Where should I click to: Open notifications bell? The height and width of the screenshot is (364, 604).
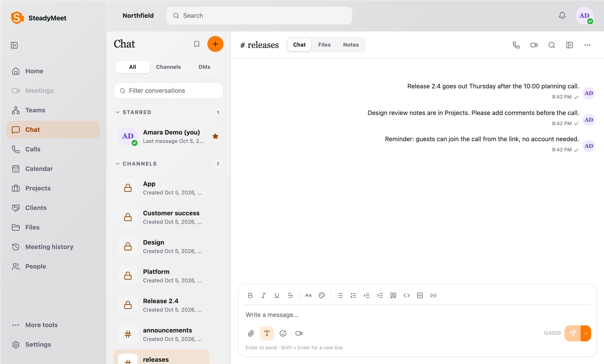point(562,16)
